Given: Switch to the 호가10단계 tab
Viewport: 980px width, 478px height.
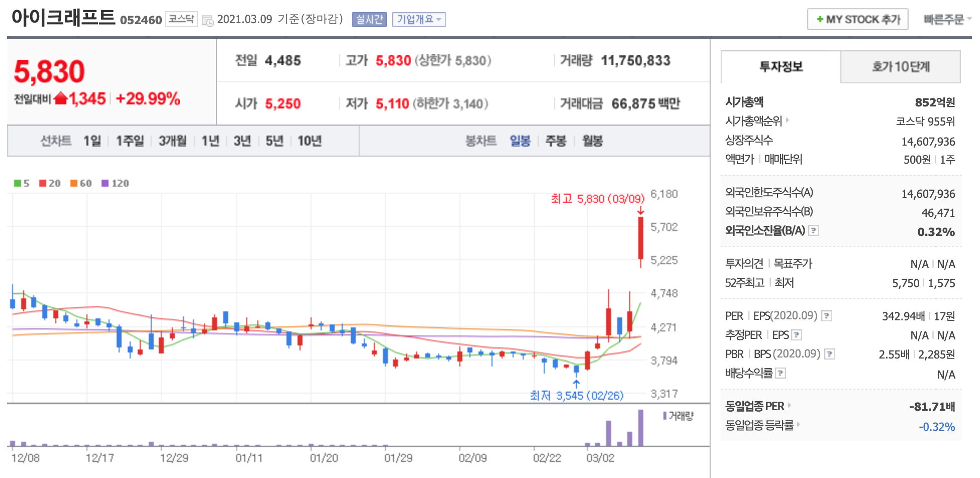Looking at the screenshot, I should [x=901, y=66].
